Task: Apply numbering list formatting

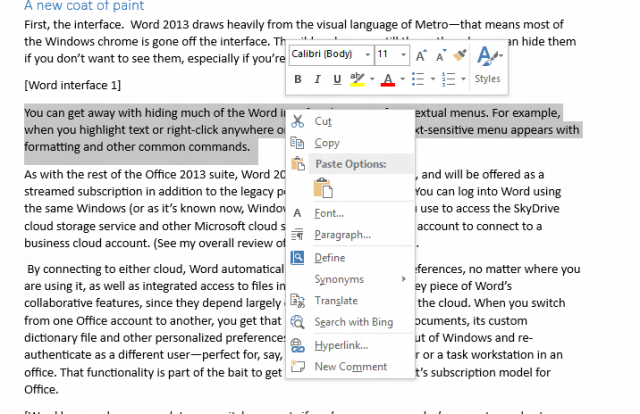Action: [449, 79]
